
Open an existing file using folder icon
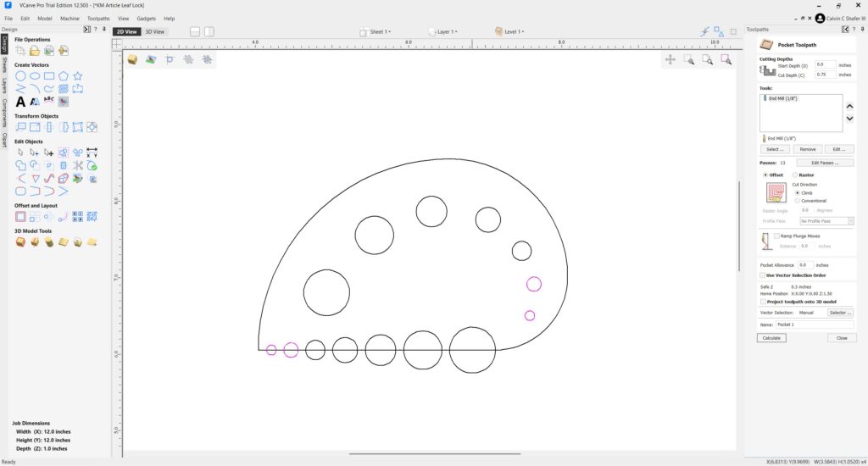point(36,51)
